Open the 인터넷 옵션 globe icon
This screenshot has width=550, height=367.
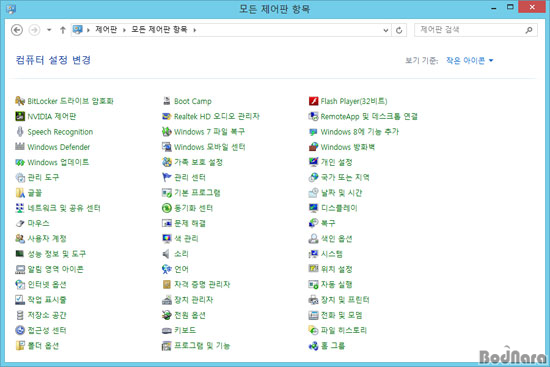coord(20,284)
